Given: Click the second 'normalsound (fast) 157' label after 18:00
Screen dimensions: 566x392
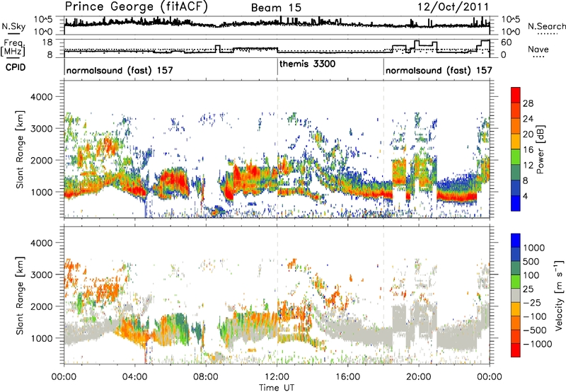Looking at the screenshot, I should [439, 70].
